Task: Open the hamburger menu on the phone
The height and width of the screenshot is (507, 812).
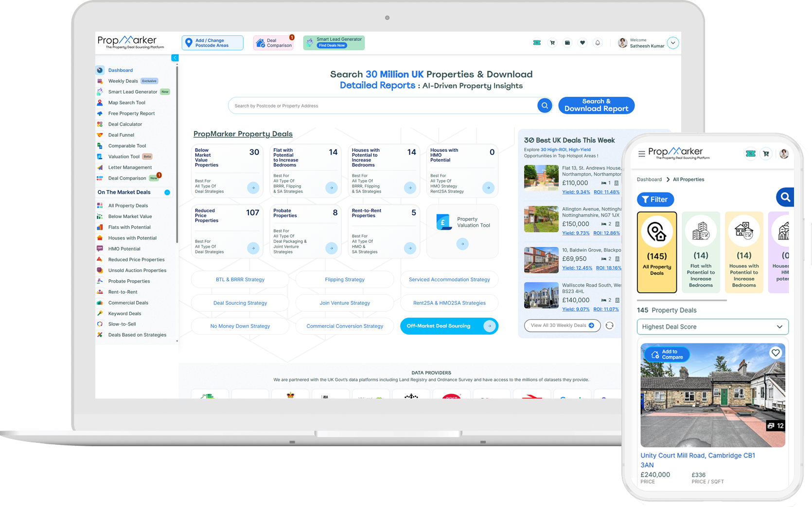Action: coord(642,154)
